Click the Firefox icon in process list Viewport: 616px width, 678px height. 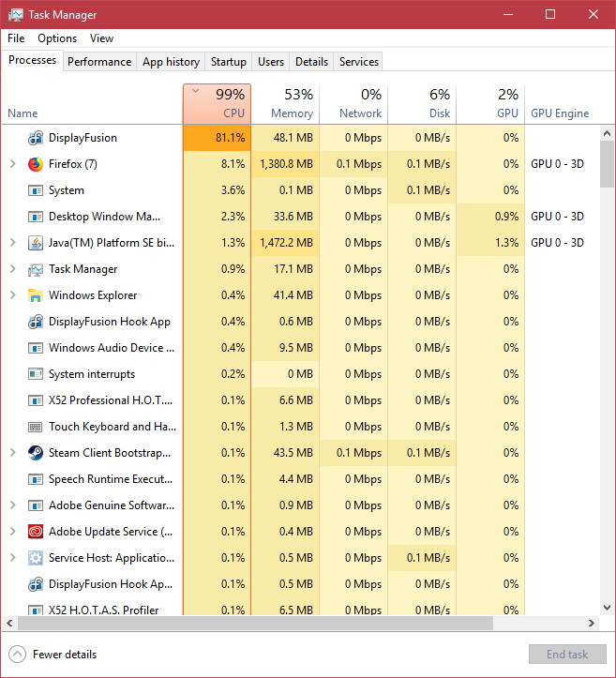36,164
